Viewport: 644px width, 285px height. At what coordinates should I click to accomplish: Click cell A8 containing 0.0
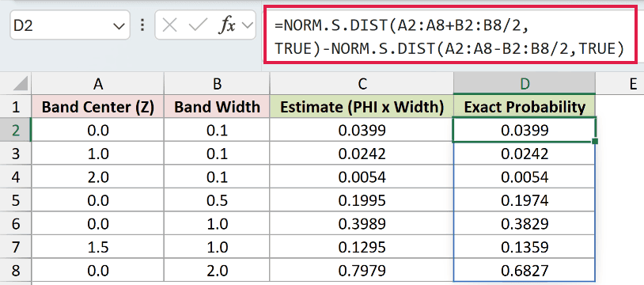click(x=98, y=271)
